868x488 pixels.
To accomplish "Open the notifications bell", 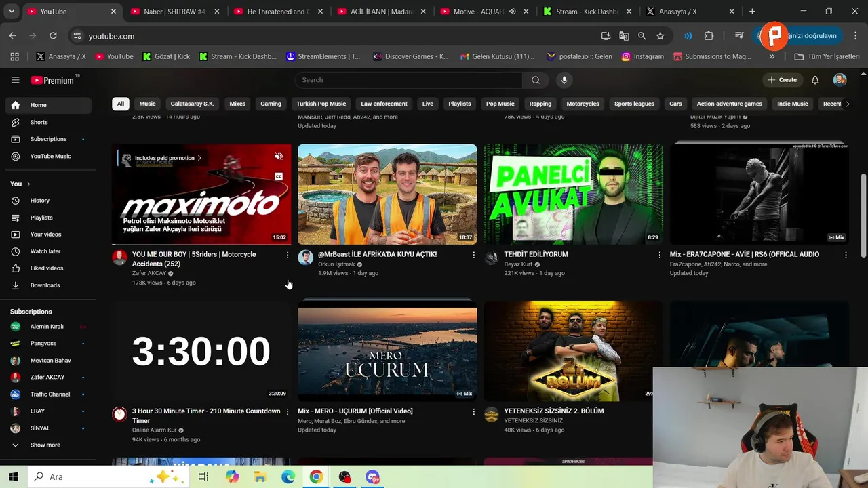I will [x=815, y=80].
